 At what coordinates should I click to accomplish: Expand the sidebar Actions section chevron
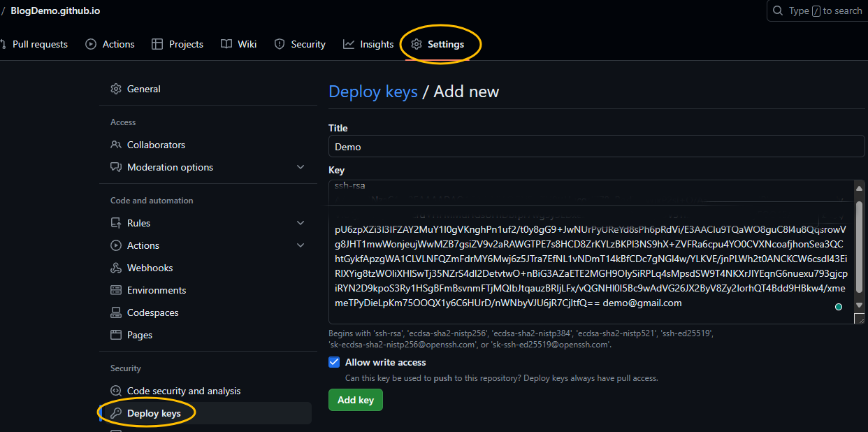pyautogui.click(x=301, y=245)
